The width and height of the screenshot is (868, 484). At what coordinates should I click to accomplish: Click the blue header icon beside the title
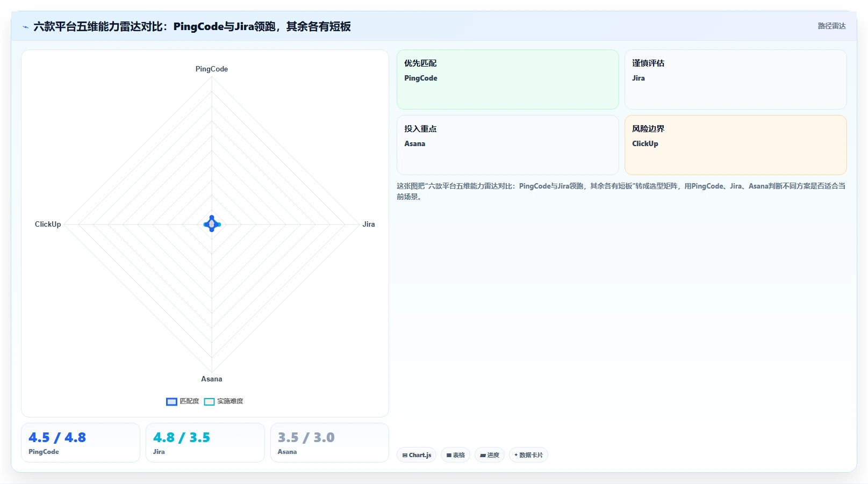coord(25,27)
